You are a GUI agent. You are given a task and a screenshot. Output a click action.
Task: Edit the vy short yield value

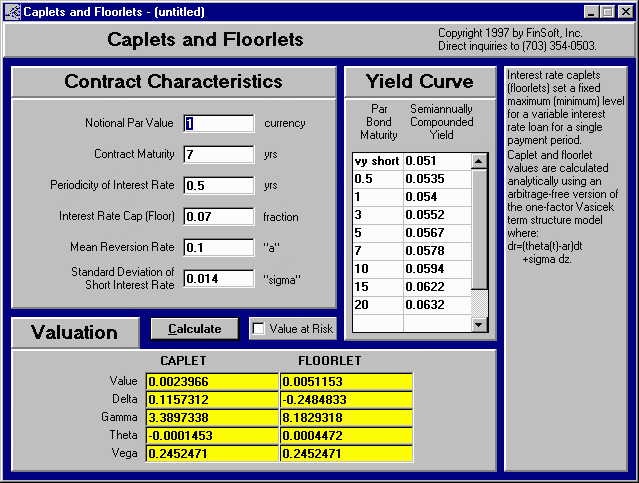(435, 161)
